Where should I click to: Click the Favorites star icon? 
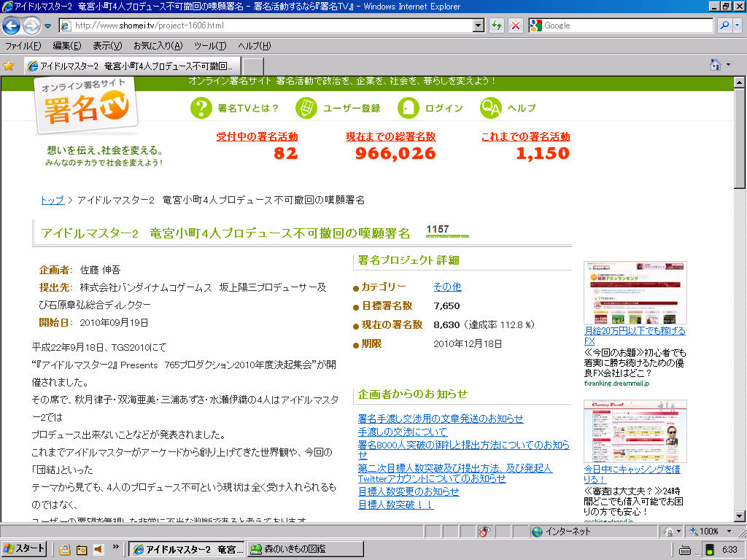pyautogui.click(x=9, y=65)
